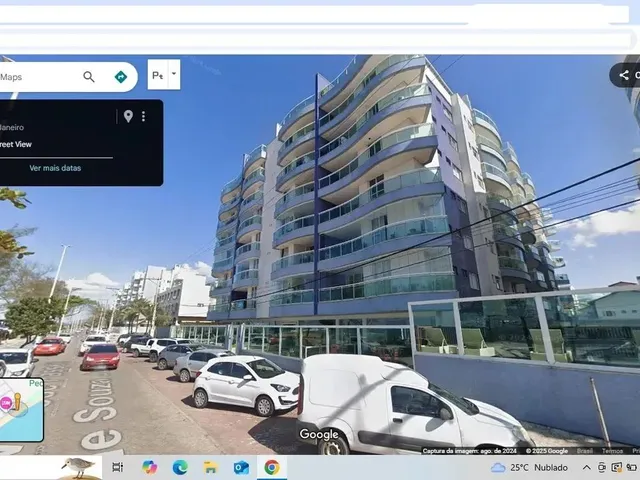Viewport: 640px width, 480px height.
Task: Open directions with the teal diamond icon
Action: (x=120, y=77)
